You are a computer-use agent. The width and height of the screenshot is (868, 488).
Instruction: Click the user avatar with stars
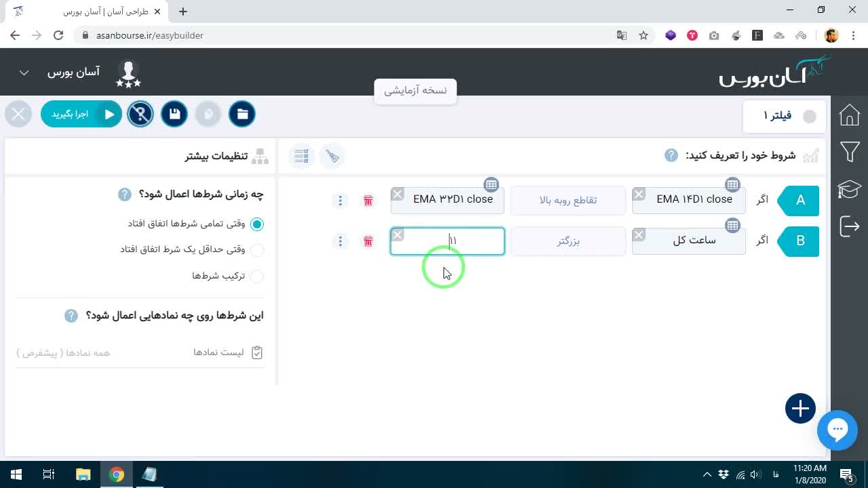coord(128,73)
